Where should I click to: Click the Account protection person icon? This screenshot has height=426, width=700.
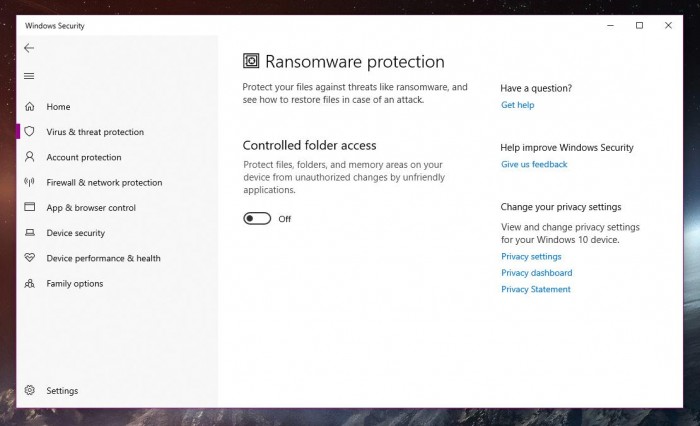click(29, 157)
